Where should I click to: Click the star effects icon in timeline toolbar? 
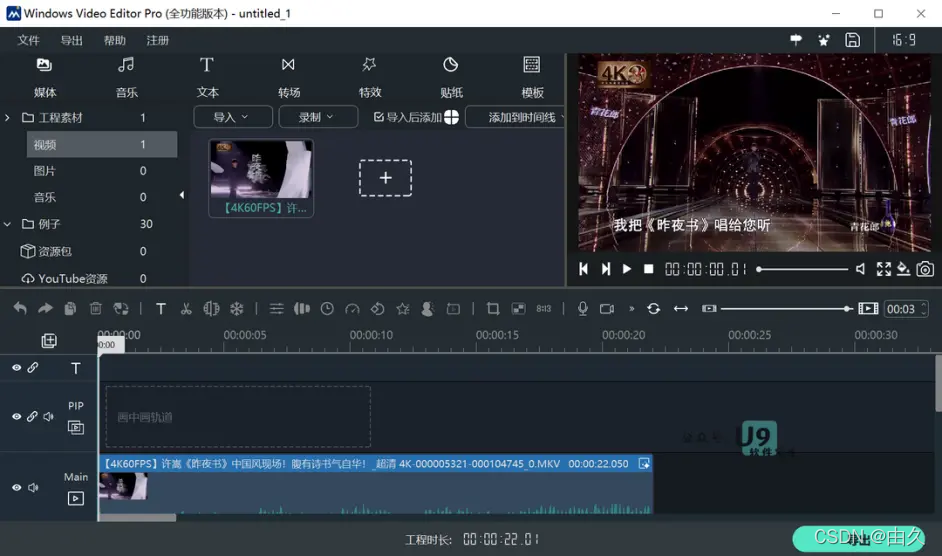pos(403,308)
